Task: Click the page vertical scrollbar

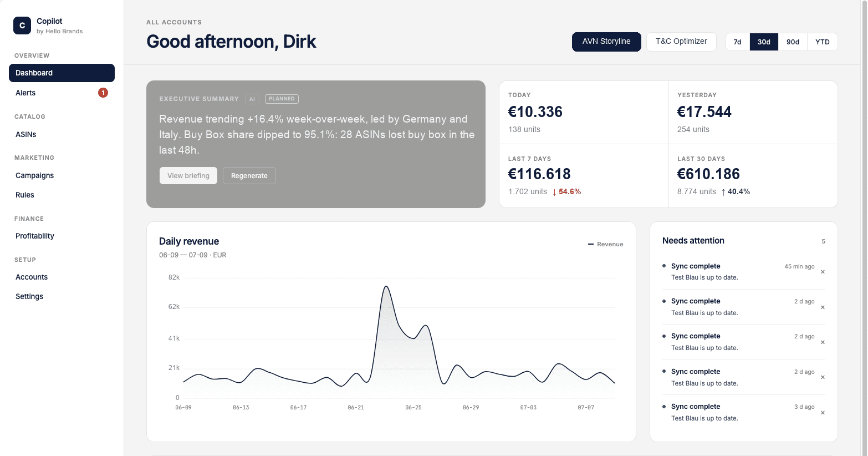Action: pos(864,228)
